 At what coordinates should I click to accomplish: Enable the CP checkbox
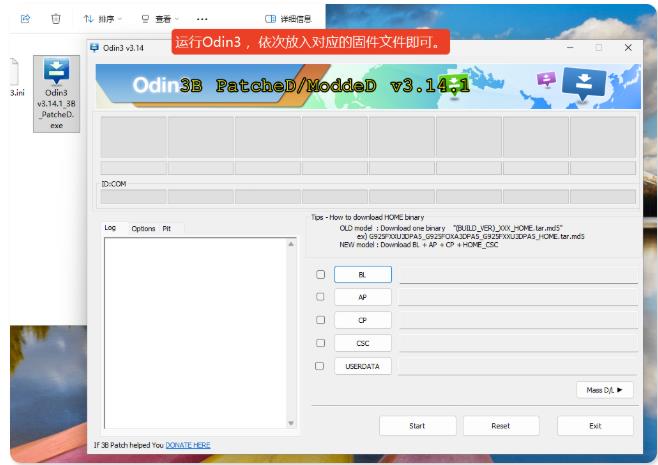click(321, 320)
